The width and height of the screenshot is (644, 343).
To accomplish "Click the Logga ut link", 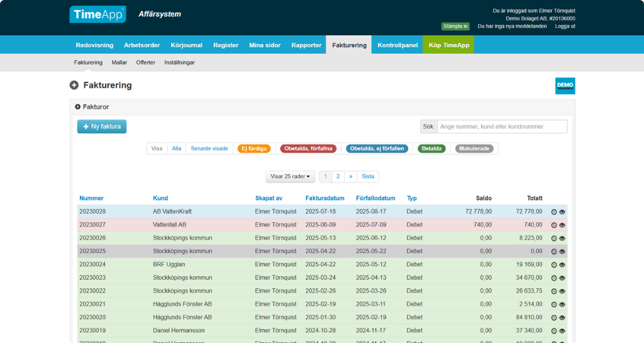I will tap(565, 26).
